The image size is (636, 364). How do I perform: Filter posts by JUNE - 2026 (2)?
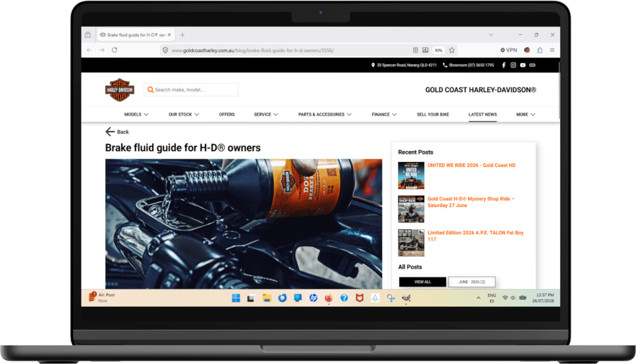tap(472, 281)
